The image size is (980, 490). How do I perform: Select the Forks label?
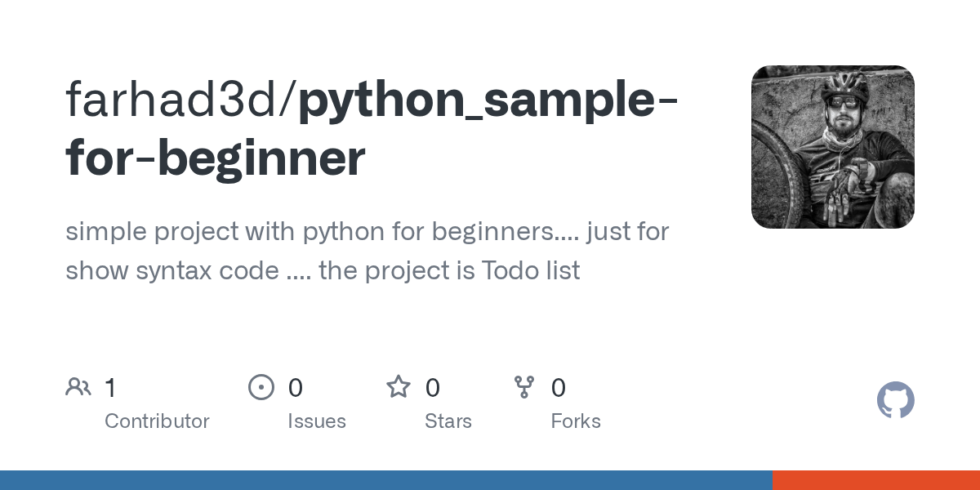pos(576,421)
